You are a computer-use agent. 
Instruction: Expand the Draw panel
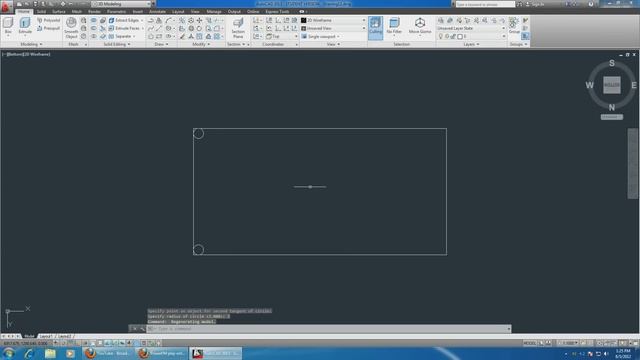pos(161,44)
